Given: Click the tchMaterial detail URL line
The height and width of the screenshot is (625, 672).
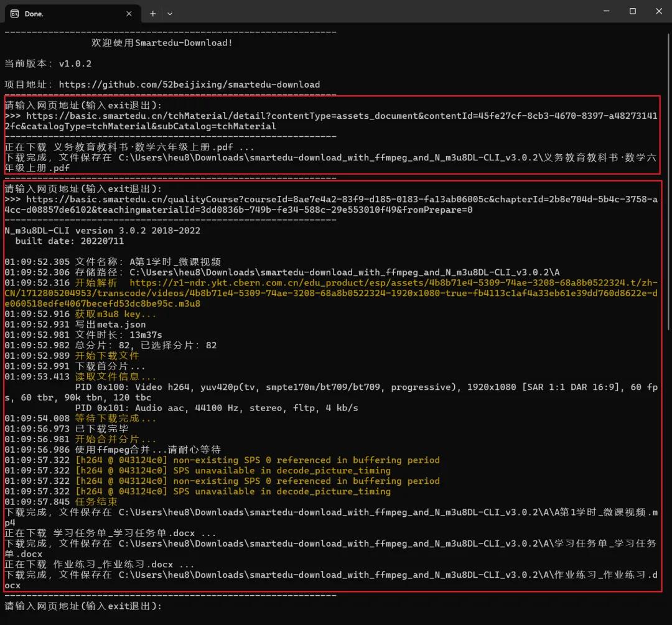Looking at the screenshot, I should tap(331, 121).
